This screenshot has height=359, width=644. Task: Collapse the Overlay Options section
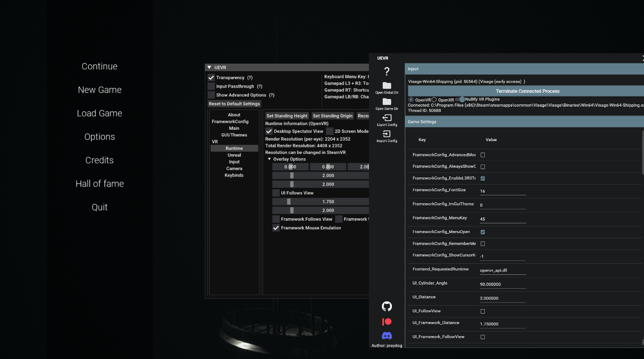point(270,159)
